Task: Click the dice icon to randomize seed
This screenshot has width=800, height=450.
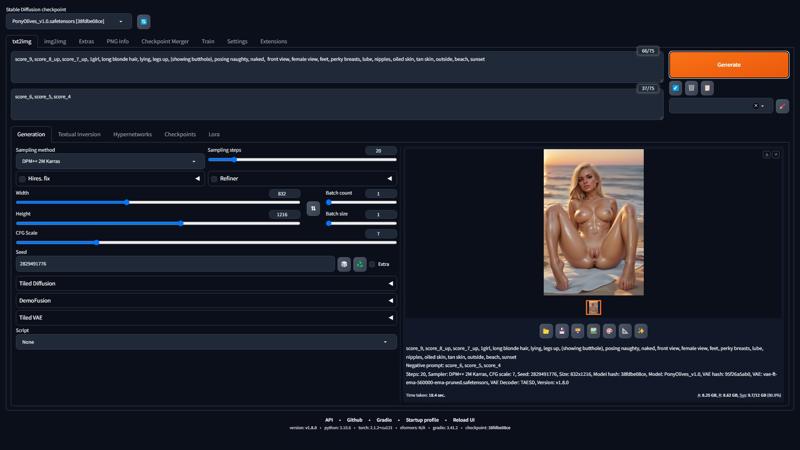Action: pyautogui.click(x=344, y=264)
